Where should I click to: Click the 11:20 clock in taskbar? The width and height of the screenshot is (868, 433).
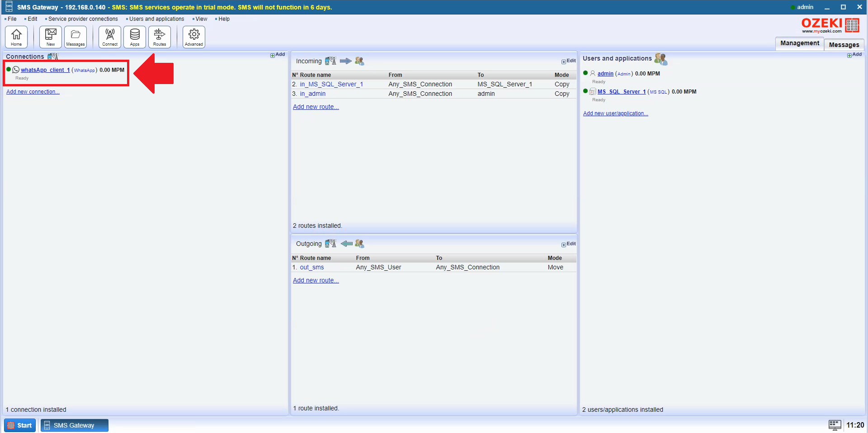pos(855,425)
